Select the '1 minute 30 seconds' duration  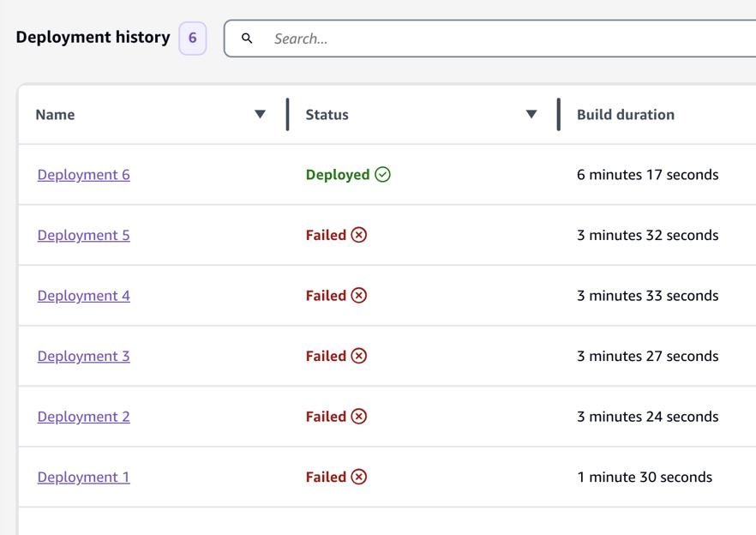pos(645,477)
